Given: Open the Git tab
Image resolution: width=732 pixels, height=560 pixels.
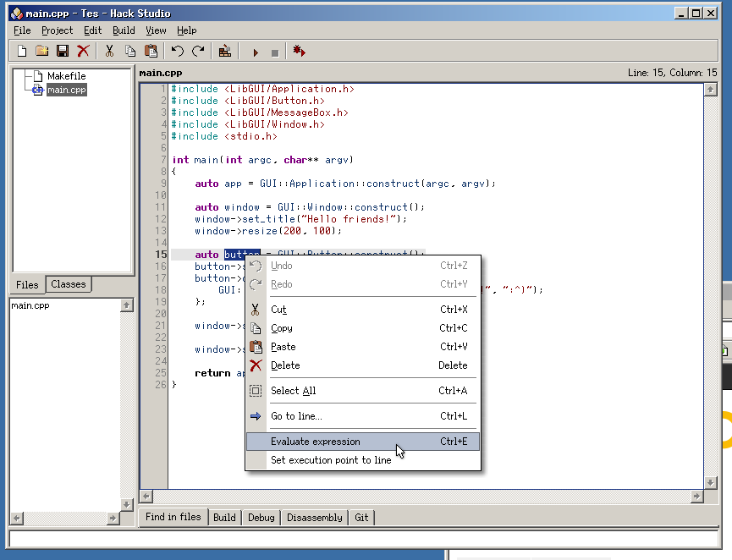Looking at the screenshot, I should (361, 518).
